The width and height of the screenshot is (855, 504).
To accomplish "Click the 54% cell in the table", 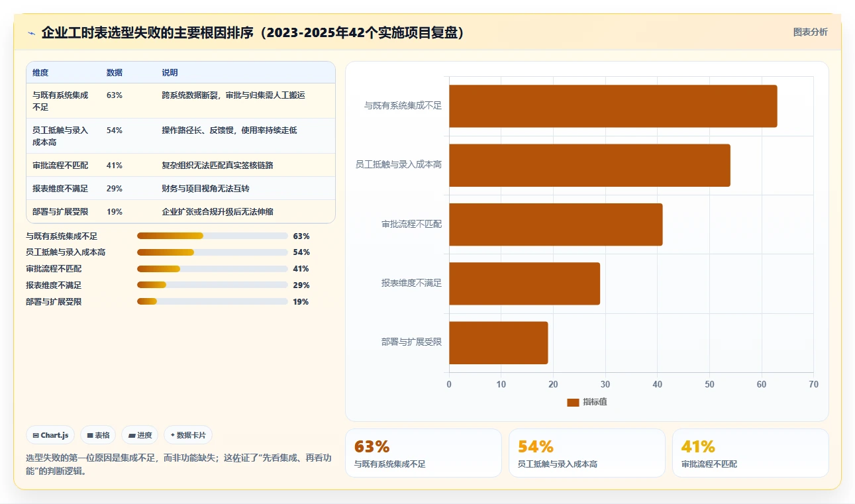I will click(x=115, y=130).
